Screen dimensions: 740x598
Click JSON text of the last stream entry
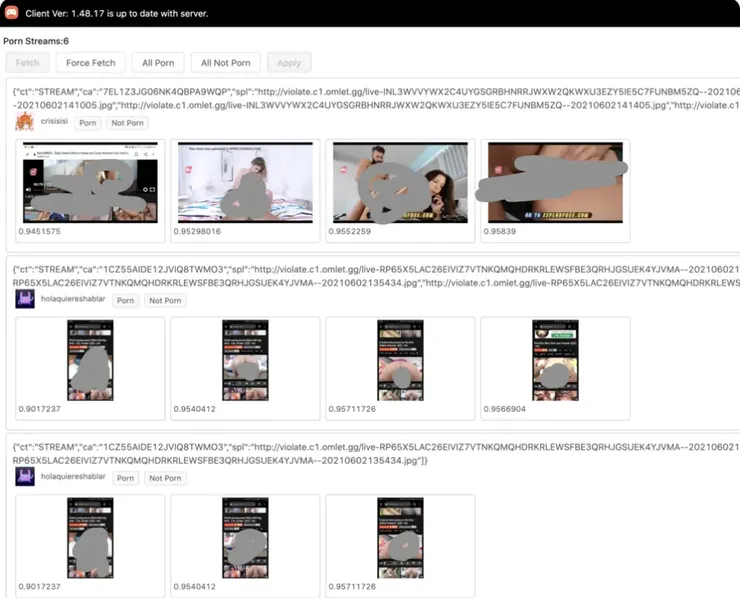(376, 454)
